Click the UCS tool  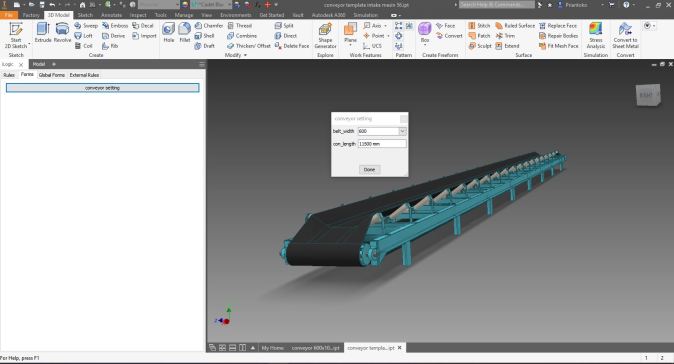point(372,46)
